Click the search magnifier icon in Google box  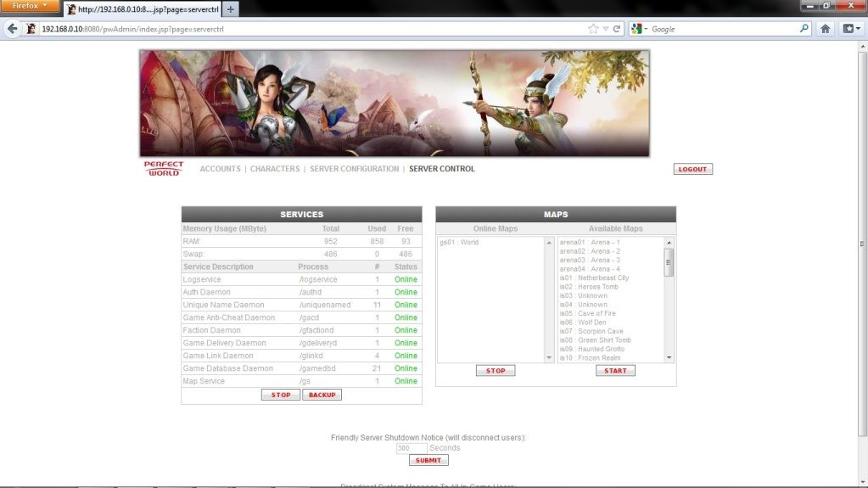804,28
